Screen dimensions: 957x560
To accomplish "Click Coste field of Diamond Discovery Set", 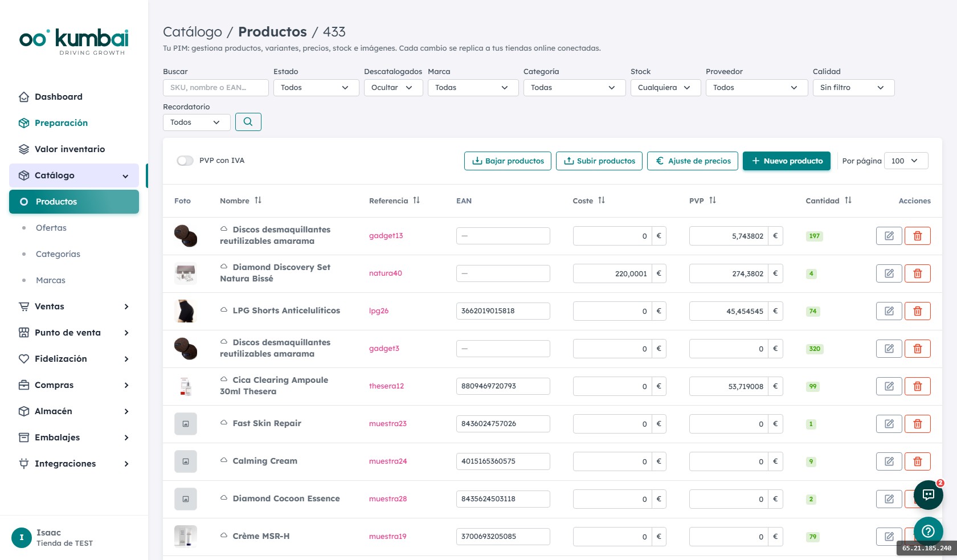I will pos(612,273).
